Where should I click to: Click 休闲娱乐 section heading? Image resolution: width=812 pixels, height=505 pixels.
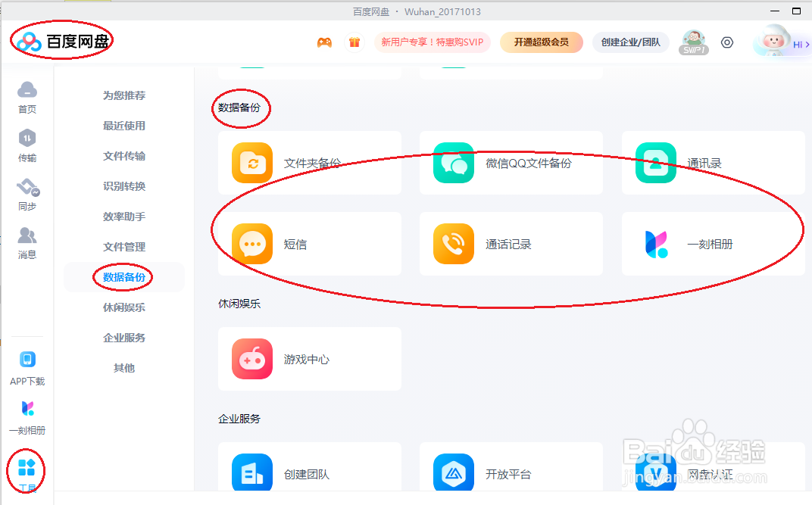(x=239, y=304)
